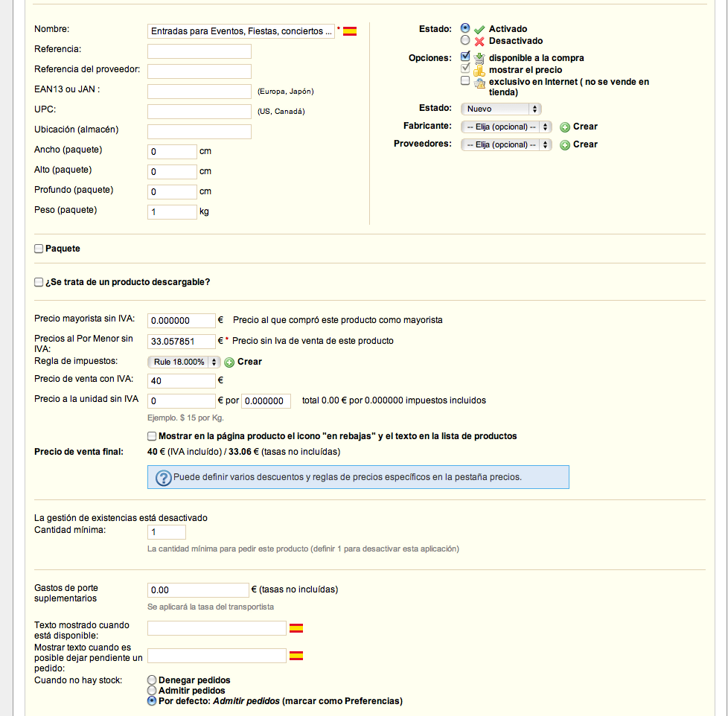
Task: Click Spanish flag by Texto mostrado cuando está disponible
Action: [x=296, y=628]
